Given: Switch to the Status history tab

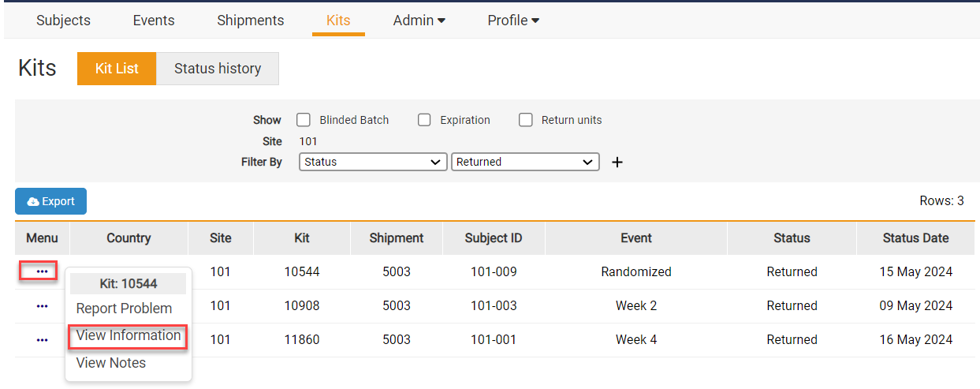Looking at the screenshot, I should [x=218, y=69].
